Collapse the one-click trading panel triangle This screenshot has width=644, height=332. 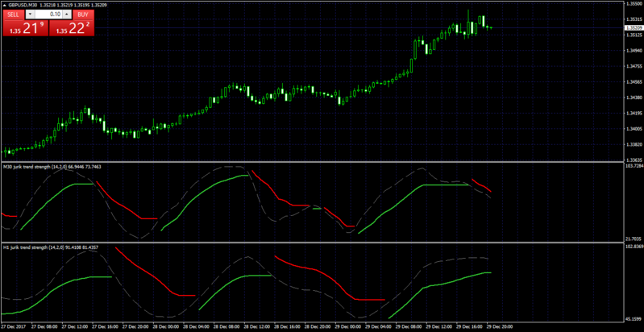(x=4, y=4)
